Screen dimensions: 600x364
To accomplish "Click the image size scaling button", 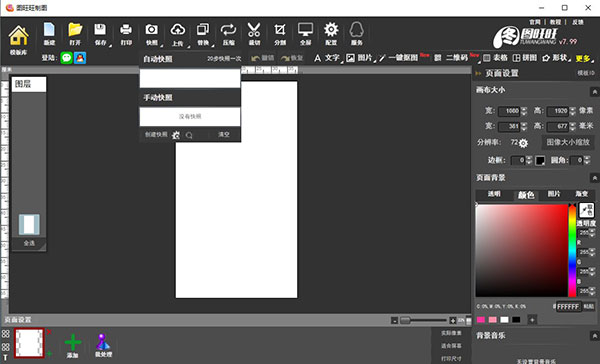I will tap(568, 142).
